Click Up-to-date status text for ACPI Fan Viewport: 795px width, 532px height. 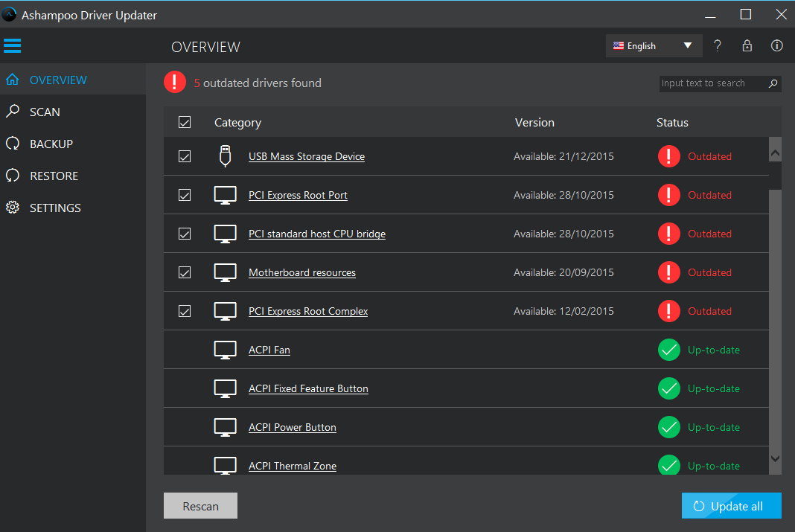pos(713,350)
